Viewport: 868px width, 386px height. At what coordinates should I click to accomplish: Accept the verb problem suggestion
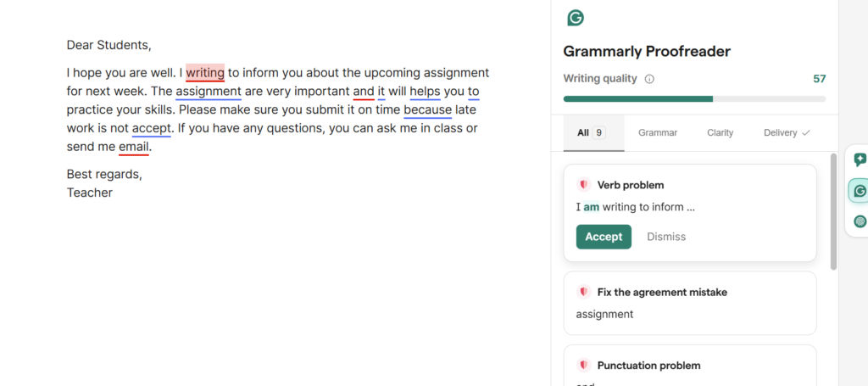604,237
